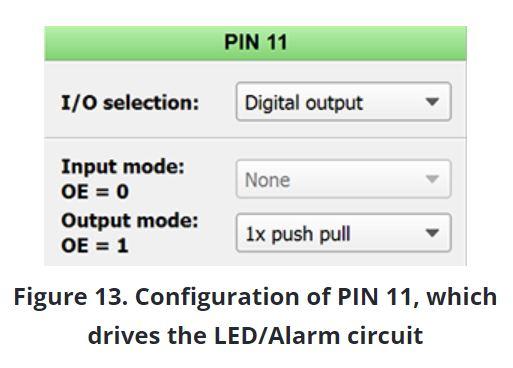Click the greyed arrow beside None
This screenshot has width=513, height=368.
click(x=432, y=179)
